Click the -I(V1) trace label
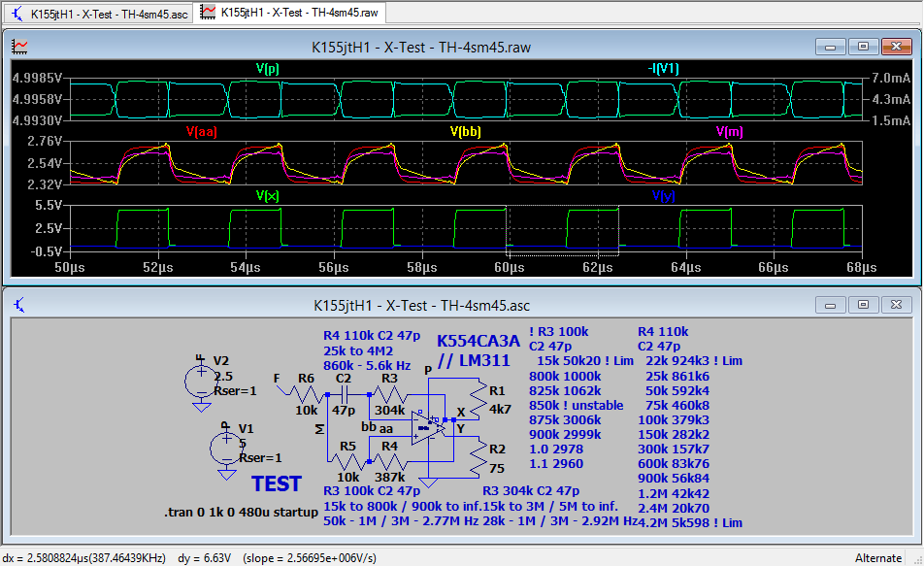 coord(664,69)
